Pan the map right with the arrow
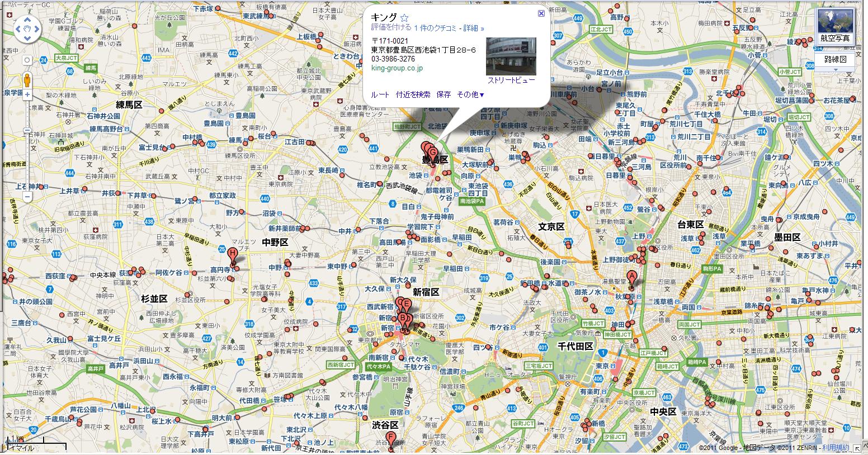Screen dimensions: 868x455 coord(36,29)
